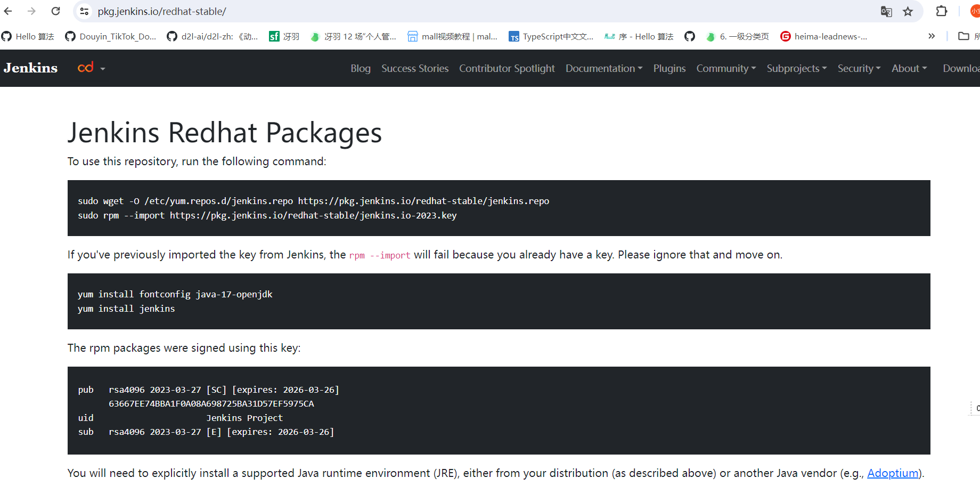This screenshot has width=980, height=486.
Task: Open site information icon in address bar
Action: (84, 11)
